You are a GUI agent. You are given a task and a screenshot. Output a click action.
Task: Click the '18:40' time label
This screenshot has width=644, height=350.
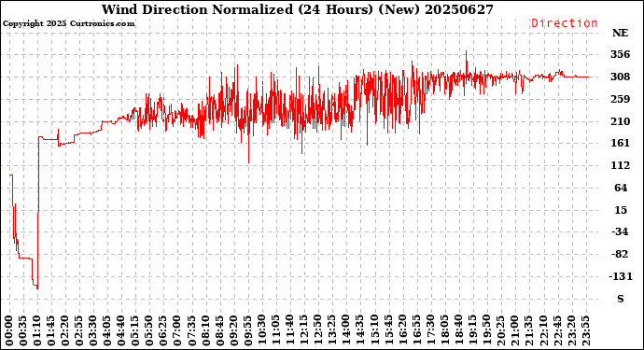click(x=458, y=330)
